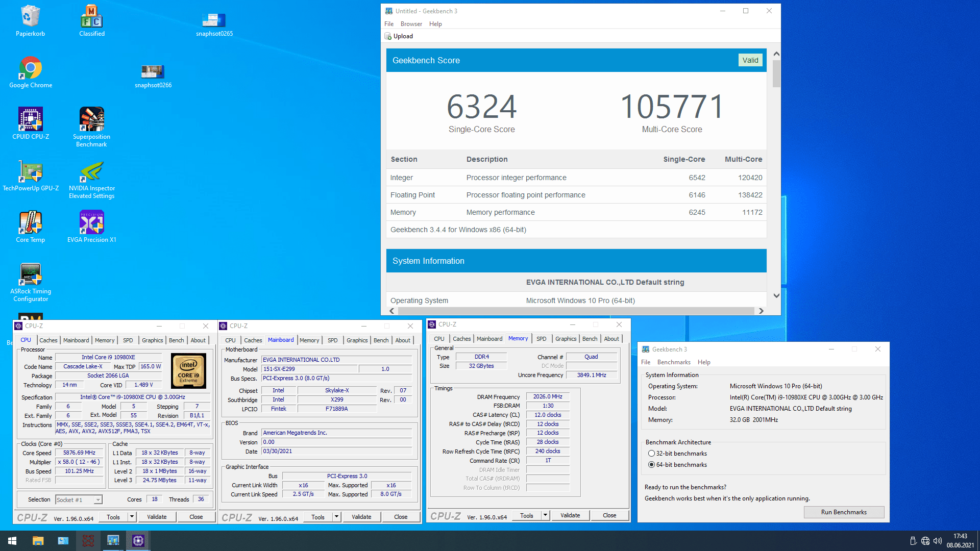The width and height of the screenshot is (980, 551).
Task: Open the Papierkorb recycle bin icon
Action: tap(30, 20)
